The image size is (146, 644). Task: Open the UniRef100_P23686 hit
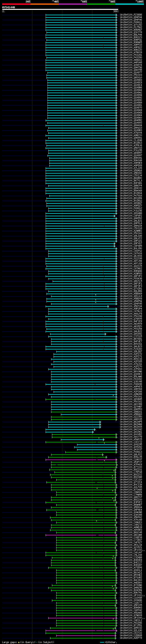tap(131, 15)
